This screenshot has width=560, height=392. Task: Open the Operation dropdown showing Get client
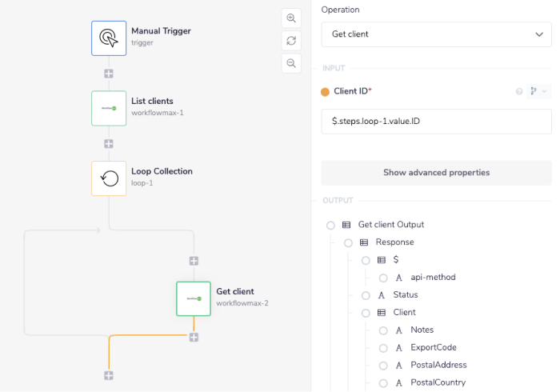[436, 34]
